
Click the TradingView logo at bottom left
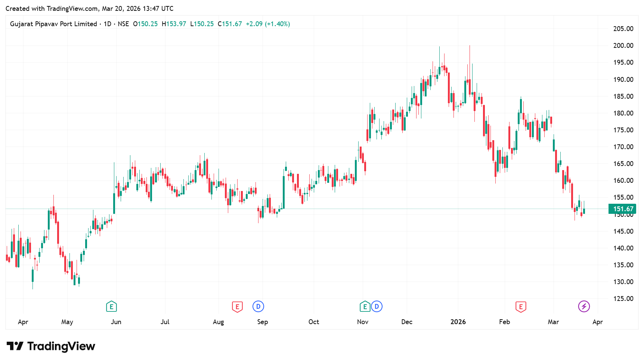tap(51, 346)
